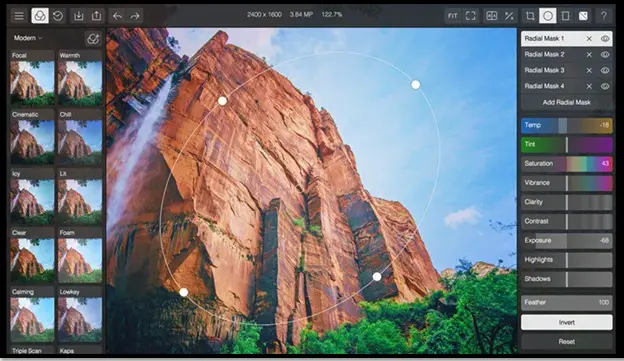This screenshot has width=624, height=361.
Task: Undo with the back arrow icon
Action: click(x=117, y=16)
